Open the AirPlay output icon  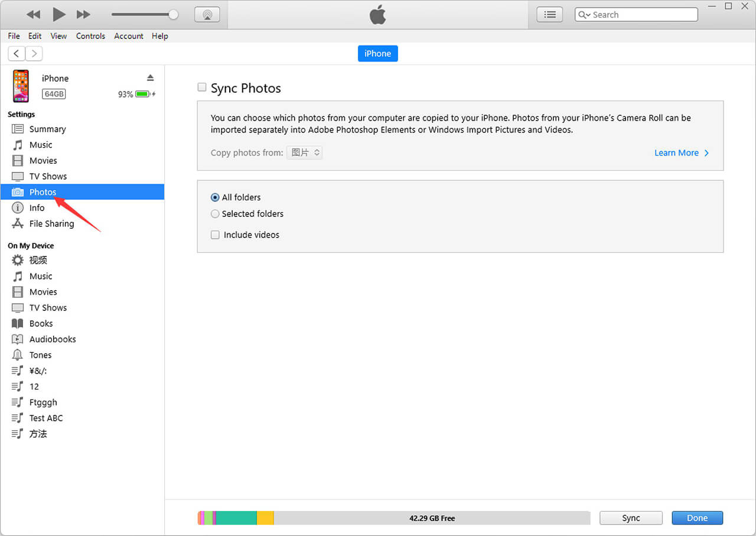coord(207,15)
